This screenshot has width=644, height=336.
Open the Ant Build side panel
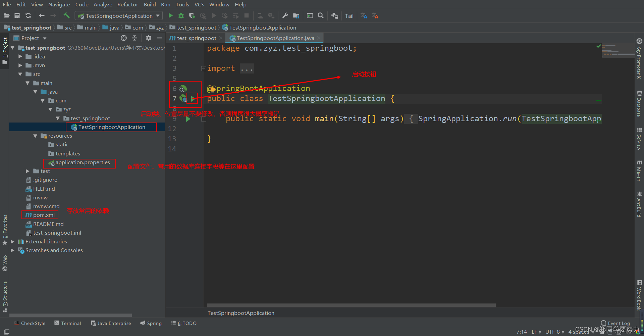click(639, 204)
